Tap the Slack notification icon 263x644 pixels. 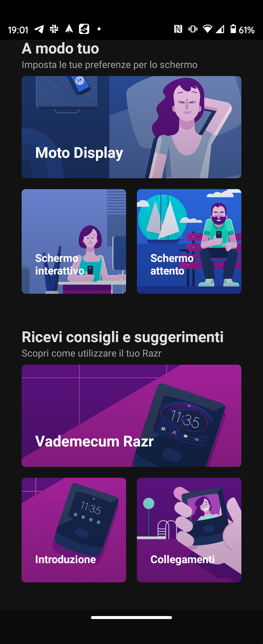54,29
